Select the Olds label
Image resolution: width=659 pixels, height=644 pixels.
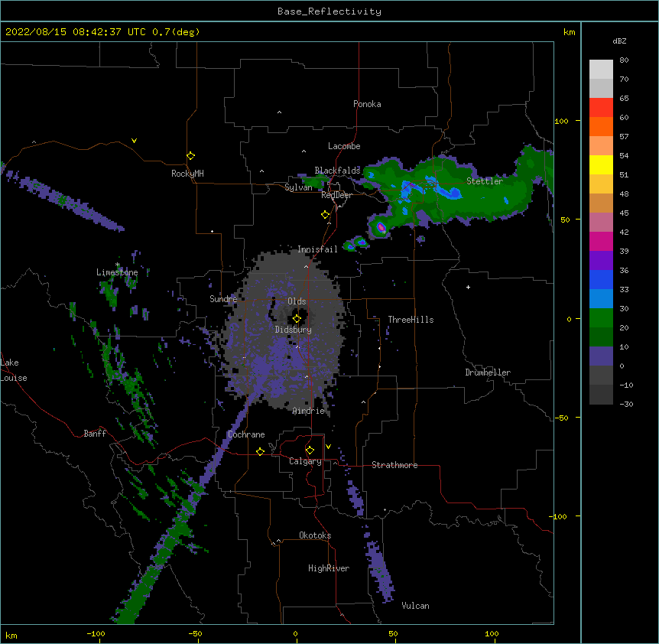(297, 301)
